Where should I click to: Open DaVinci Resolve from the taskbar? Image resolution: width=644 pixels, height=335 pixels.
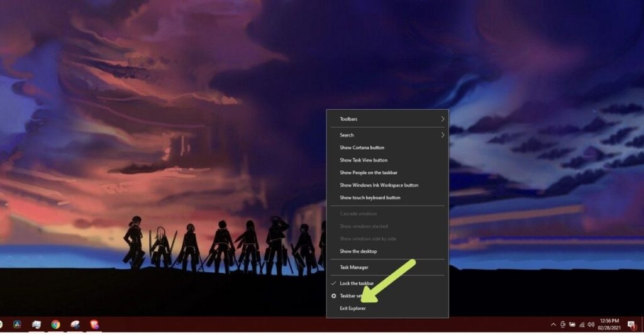[x=17, y=324]
